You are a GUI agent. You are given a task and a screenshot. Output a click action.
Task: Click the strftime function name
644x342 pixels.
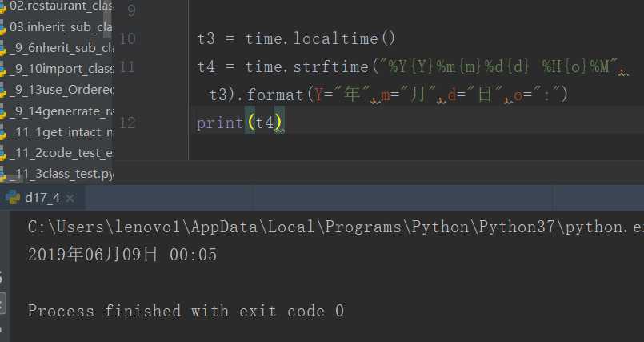(331, 66)
